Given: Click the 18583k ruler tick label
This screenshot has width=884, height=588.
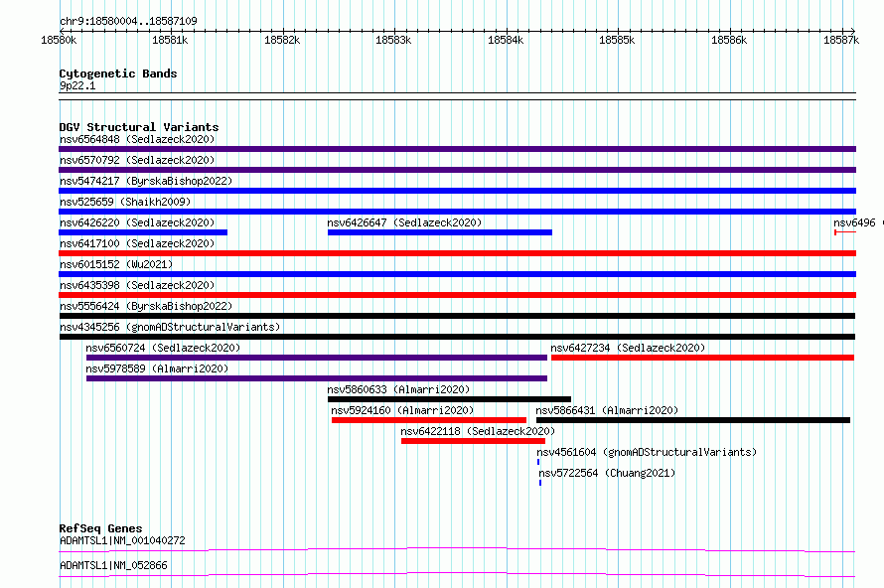Looking at the screenshot, I should [393, 40].
